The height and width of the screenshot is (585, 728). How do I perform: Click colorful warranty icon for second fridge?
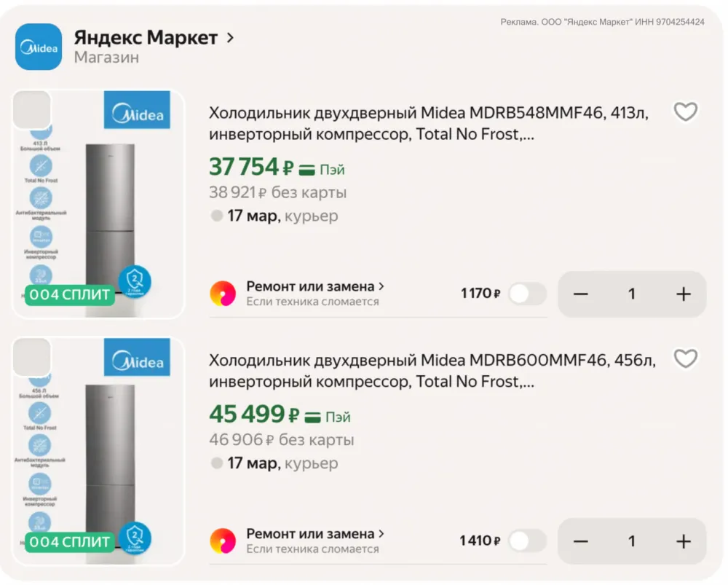coord(223,541)
